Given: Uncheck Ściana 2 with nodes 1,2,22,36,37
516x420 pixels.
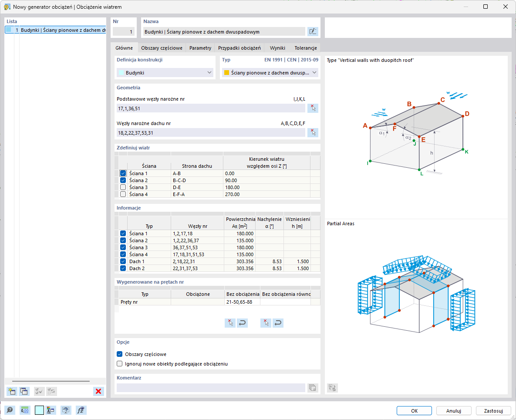Looking at the screenshot, I should pyautogui.click(x=123, y=240).
